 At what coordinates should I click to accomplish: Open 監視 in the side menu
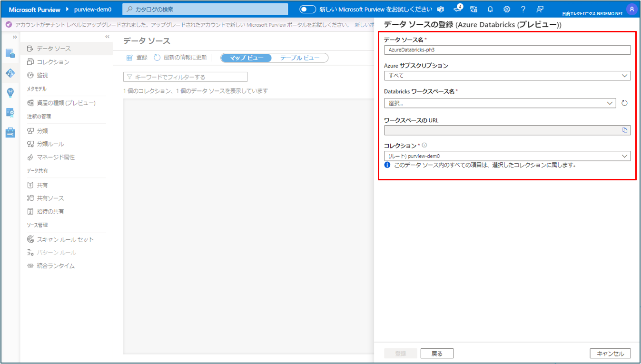67,75
